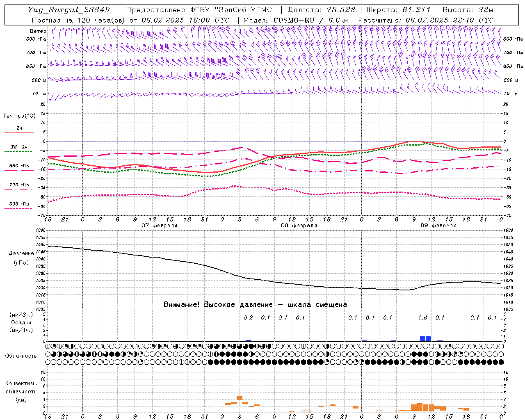Click the 700 гПа temperature legend entry
The width and height of the screenshot is (525, 420).
point(19,185)
